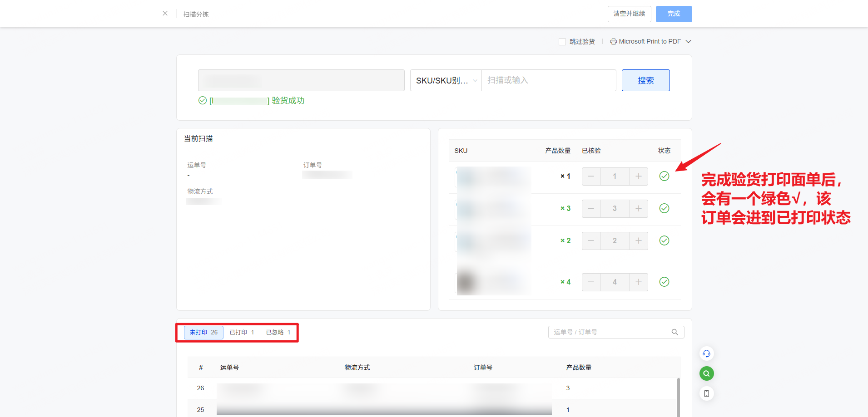Image resolution: width=868 pixels, height=417 pixels.
Task: Click the green check status in the ×2 row
Action: tap(664, 240)
